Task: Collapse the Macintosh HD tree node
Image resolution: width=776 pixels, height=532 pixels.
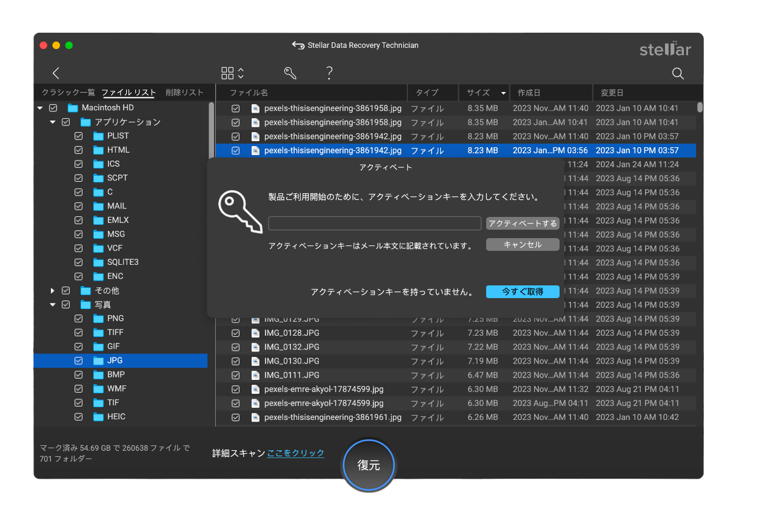Action: (x=40, y=108)
